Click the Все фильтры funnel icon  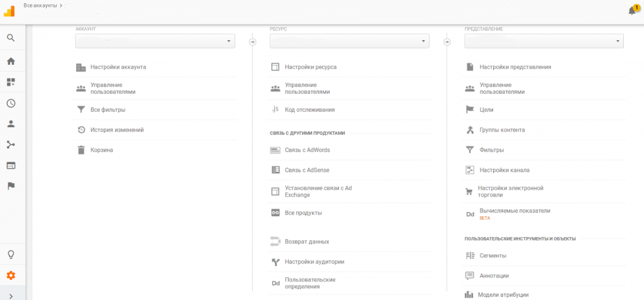pyautogui.click(x=81, y=109)
